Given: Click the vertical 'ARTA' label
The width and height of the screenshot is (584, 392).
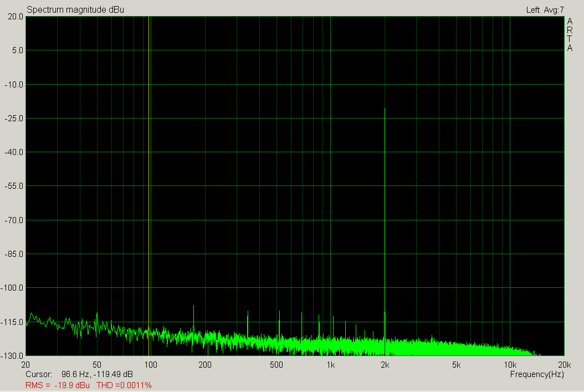Looking at the screenshot, I should [x=570, y=35].
